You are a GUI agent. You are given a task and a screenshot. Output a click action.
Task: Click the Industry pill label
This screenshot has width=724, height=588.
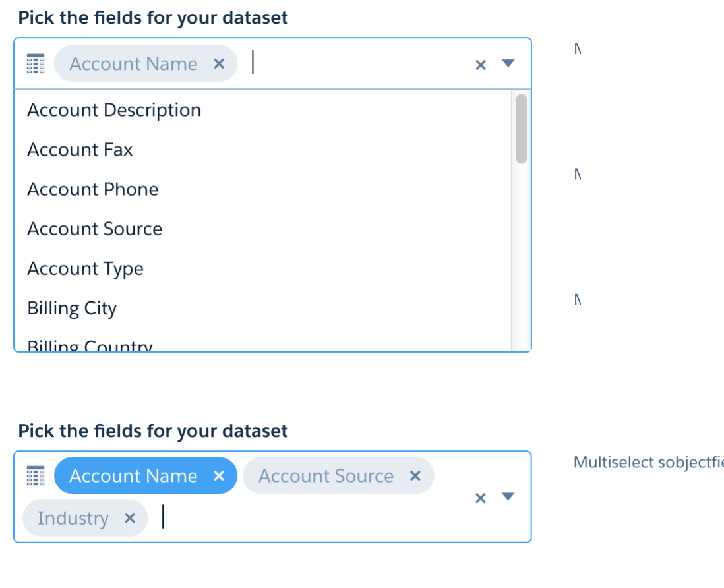coord(73,518)
